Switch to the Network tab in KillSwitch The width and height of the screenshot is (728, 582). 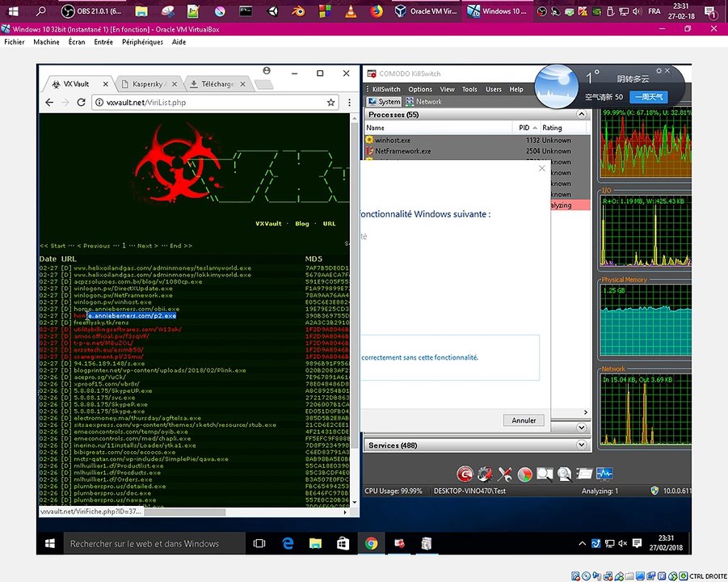coord(423,102)
